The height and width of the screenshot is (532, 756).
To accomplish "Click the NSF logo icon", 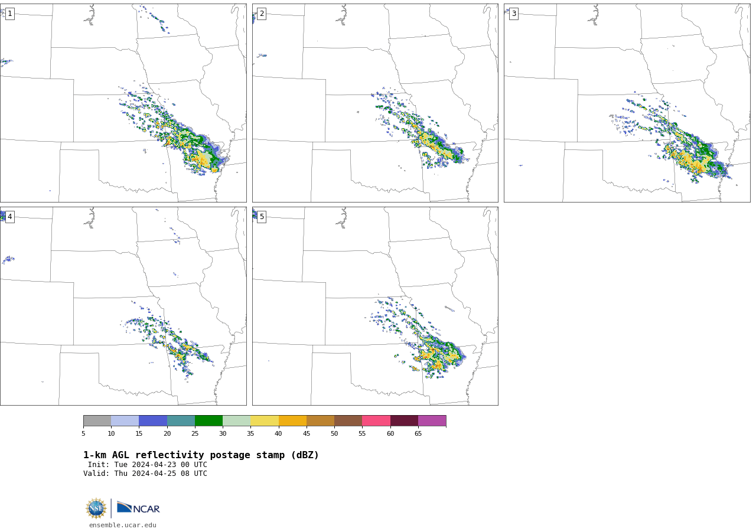I will coord(96,508).
